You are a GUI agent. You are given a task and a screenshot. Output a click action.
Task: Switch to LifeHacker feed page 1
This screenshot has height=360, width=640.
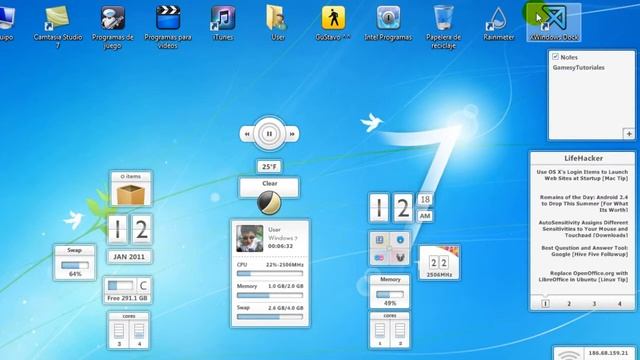tap(545, 303)
